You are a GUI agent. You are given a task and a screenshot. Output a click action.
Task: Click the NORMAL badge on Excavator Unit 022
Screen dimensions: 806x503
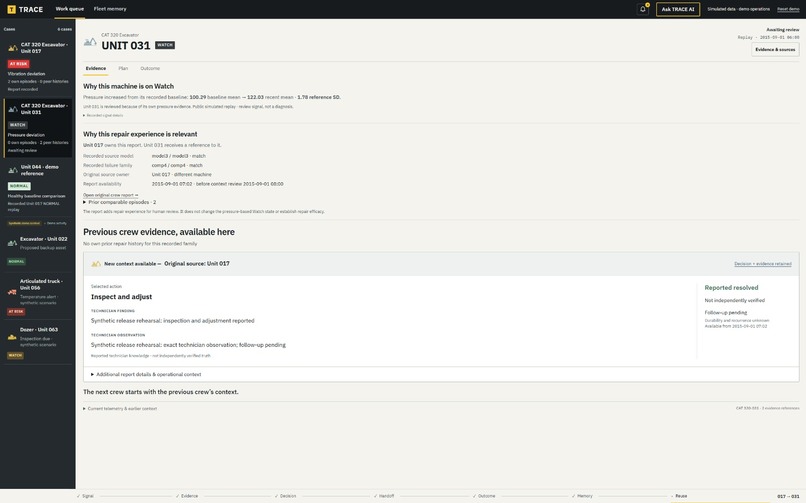[x=16, y=262]
